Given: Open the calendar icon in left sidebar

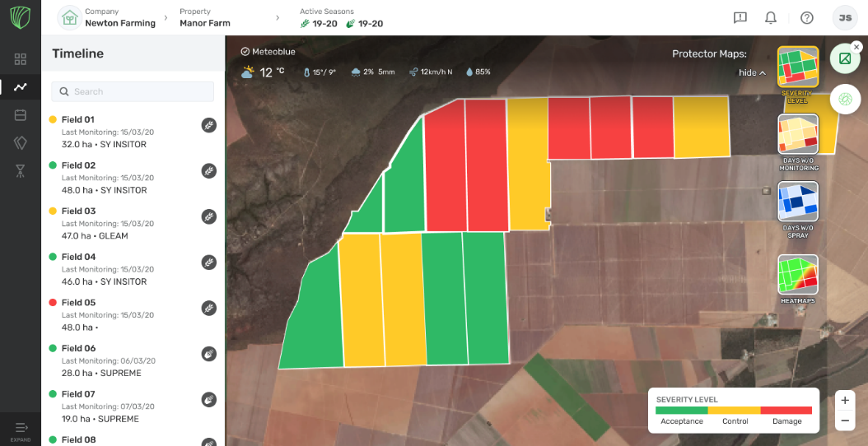Looking at the screenshot, I should point(21,115).
